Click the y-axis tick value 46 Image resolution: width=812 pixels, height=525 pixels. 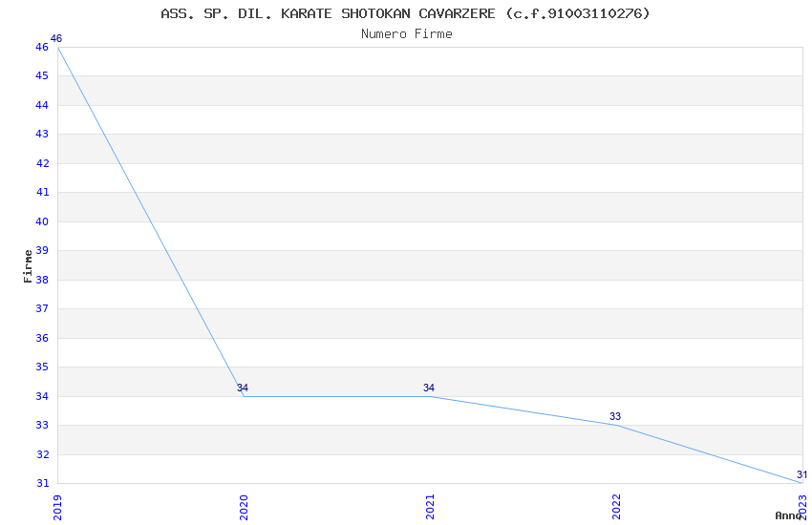[42, 47]
